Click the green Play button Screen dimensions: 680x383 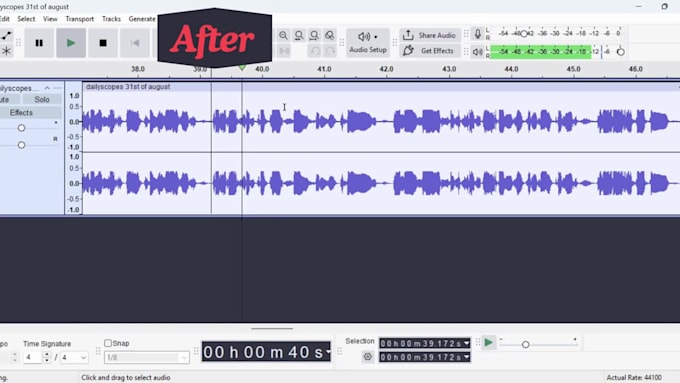click(x=71, y=43)
